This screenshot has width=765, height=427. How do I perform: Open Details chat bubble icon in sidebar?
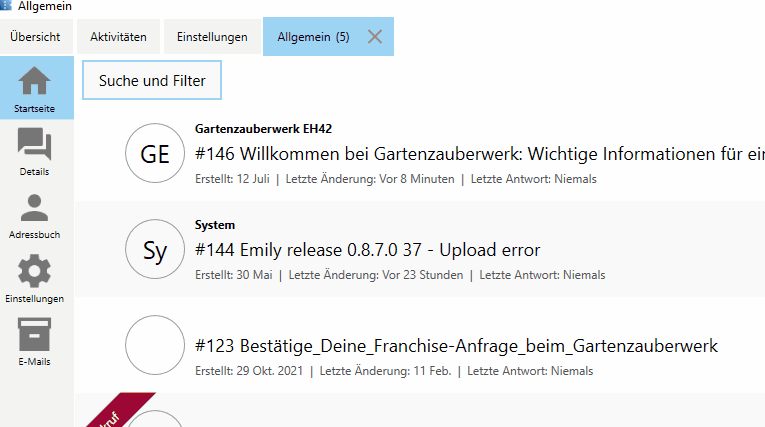tap(35, 145)
